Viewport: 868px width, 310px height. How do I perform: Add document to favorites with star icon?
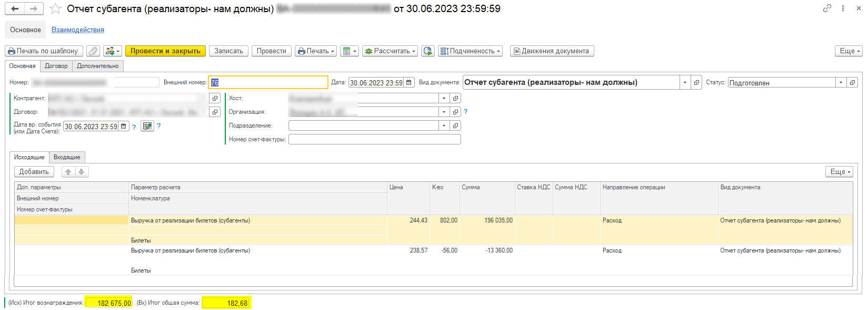tap(55, 8)
